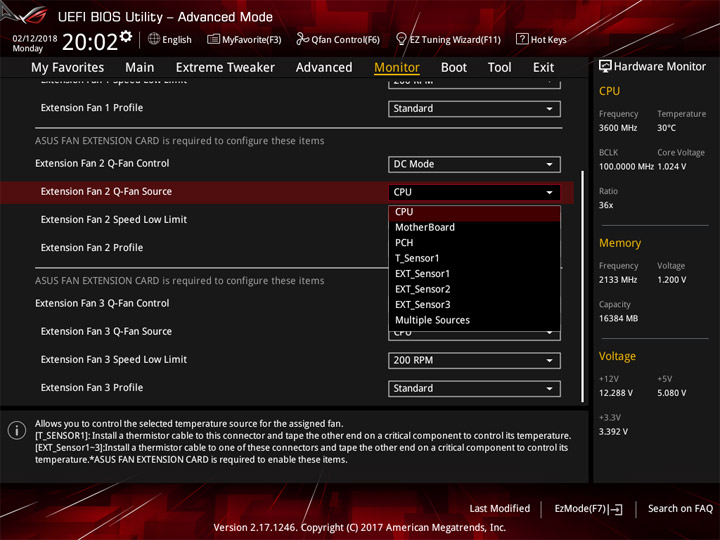Open the Tool tab
720x540 pixels.
tap(499, 68)
